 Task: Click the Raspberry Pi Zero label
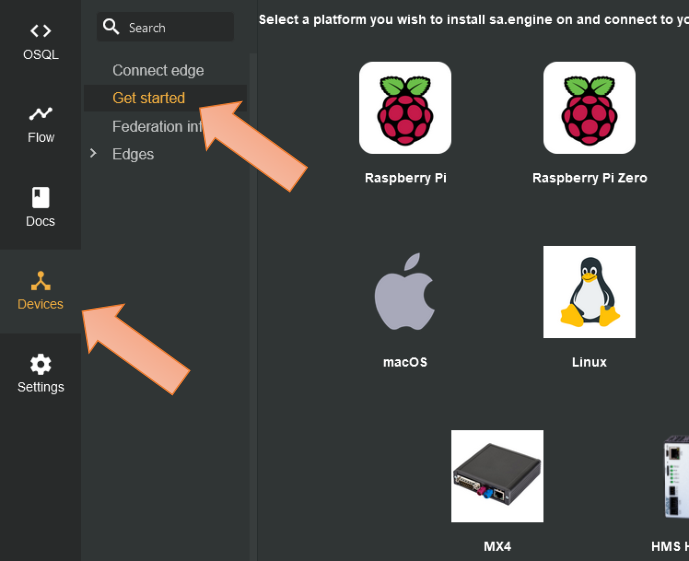click(x=589, y=178)
